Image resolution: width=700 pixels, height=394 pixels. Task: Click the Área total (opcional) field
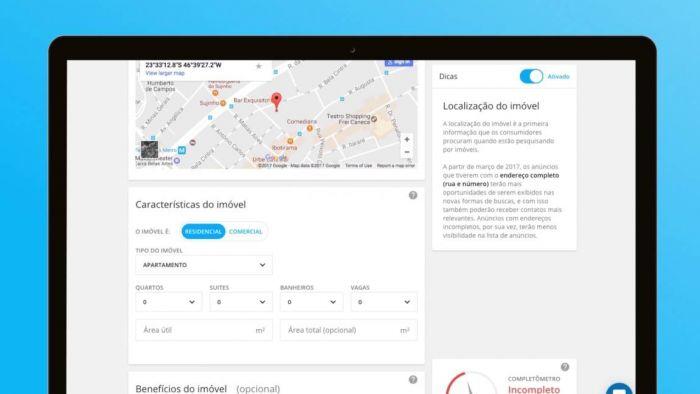[x=349, y=330]
